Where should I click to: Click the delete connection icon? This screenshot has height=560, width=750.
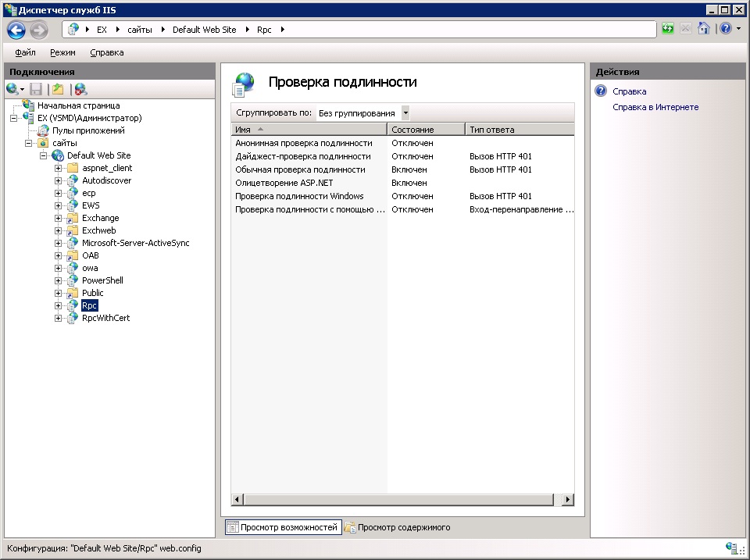[x=80, y=89]
